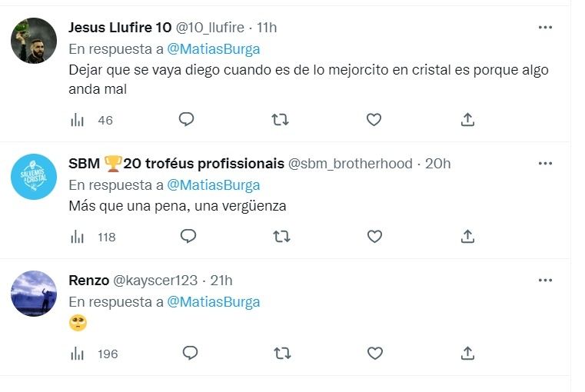Like the SBM "una vergüenza" tweet
Viewport: 585px width, 392px height.
374,237
